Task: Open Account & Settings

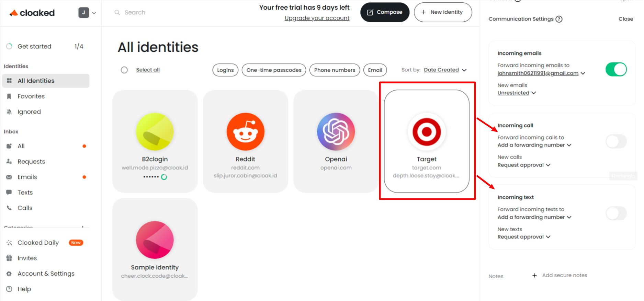Action: [x=46, y=274]
